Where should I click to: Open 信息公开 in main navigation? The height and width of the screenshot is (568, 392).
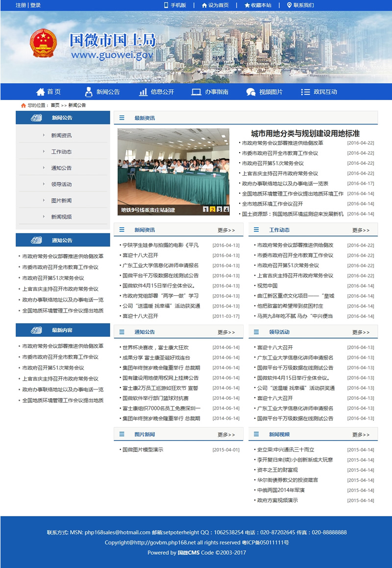click(162, 92)
